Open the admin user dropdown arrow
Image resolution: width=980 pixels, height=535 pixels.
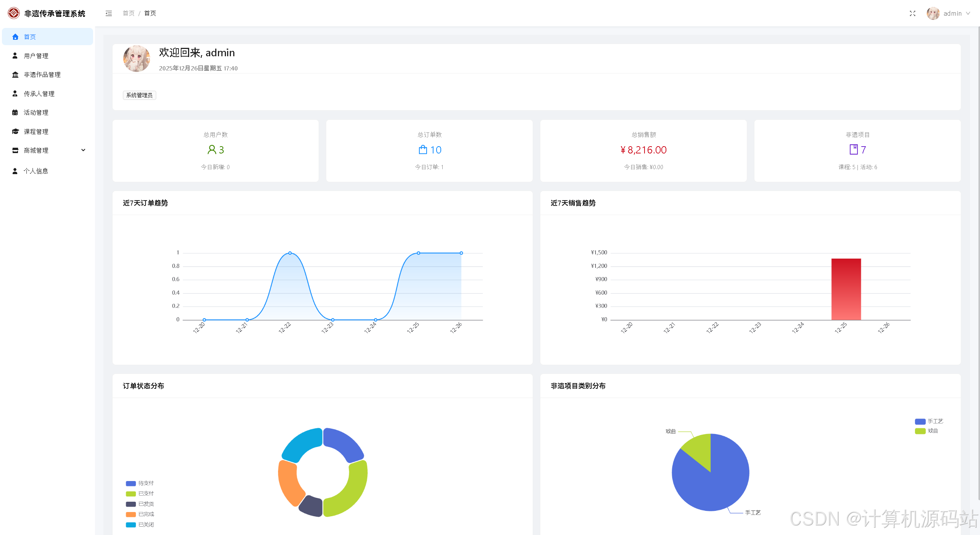point(968,13)
